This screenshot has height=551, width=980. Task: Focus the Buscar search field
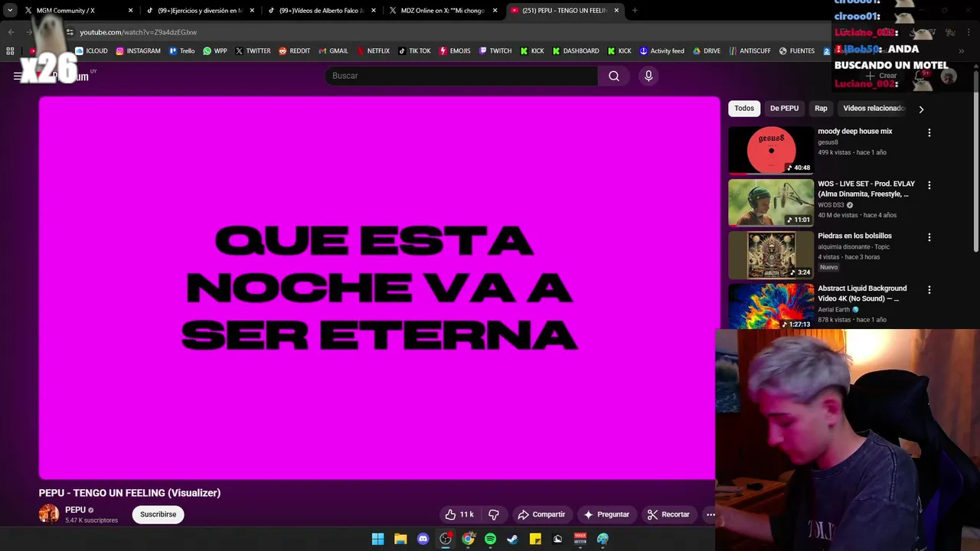[461, 76]
